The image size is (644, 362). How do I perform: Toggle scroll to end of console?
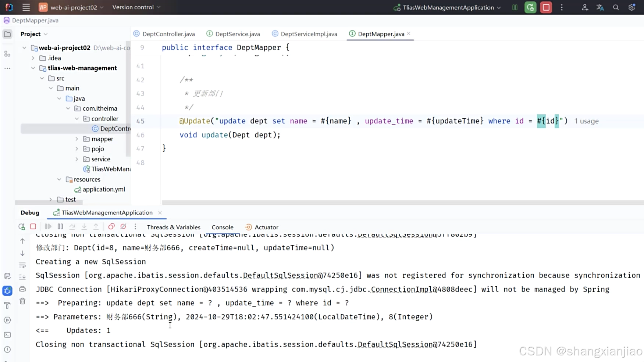click(22, 277)
